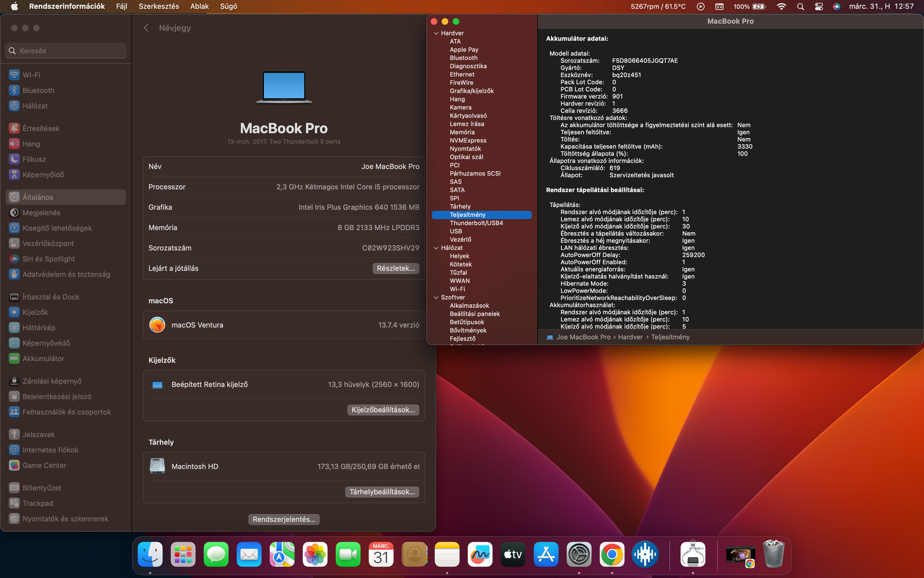The height and width of the screenshot is (578, 924).
Task: Select Alkalmazások under Szoftver
Action: [x=470, y=305]
